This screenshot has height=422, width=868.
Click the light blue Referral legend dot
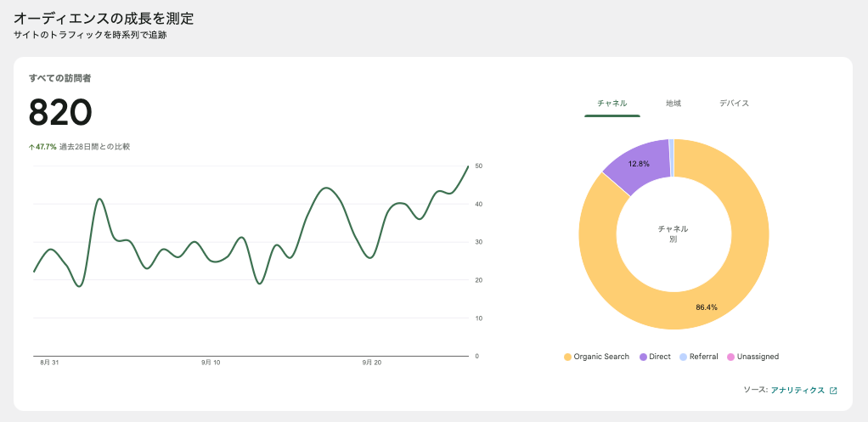click(684, 357)
